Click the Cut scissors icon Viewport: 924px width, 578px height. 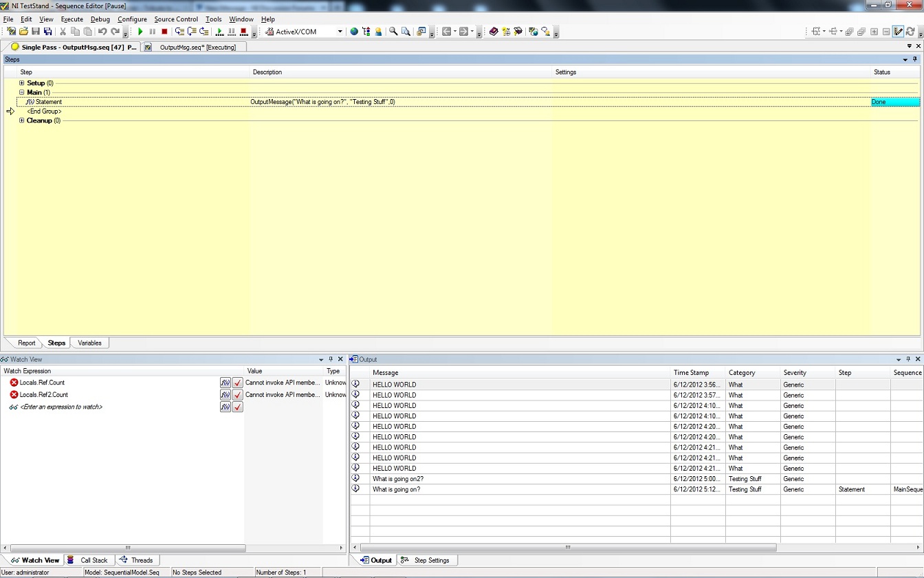pos(63,32)
